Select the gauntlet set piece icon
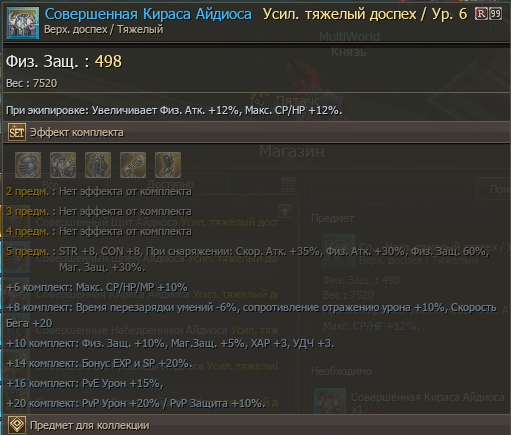Screen dimensions: 511x435 click(133, 165)
